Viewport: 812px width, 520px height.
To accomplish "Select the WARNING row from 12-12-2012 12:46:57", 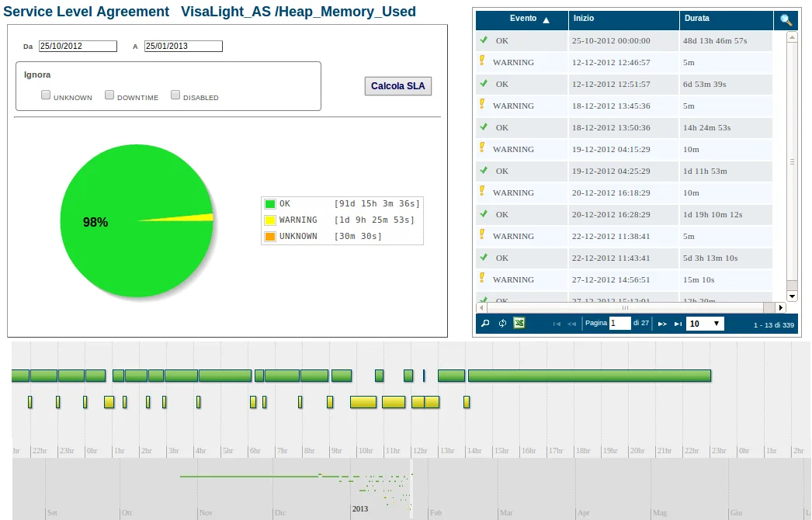I will point(624,62).
